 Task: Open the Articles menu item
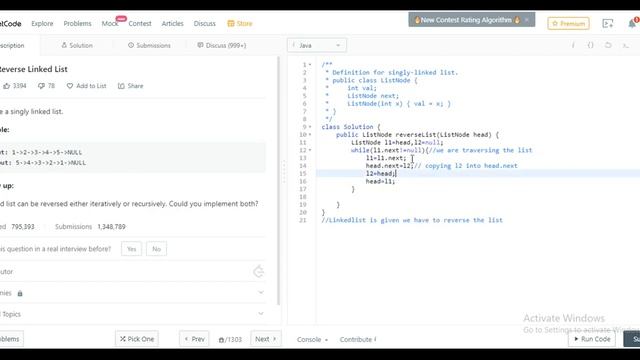[173, 24]
